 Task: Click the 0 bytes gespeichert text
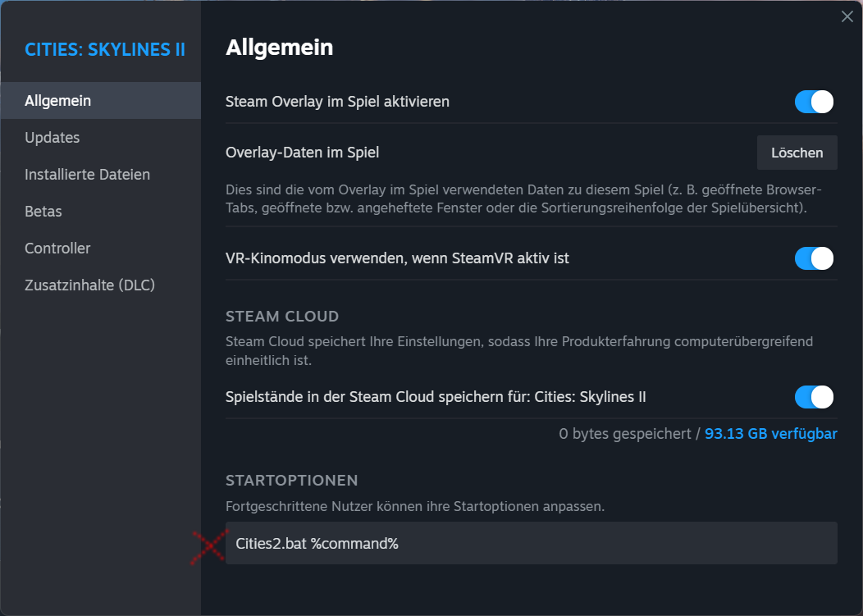point(624,434)
